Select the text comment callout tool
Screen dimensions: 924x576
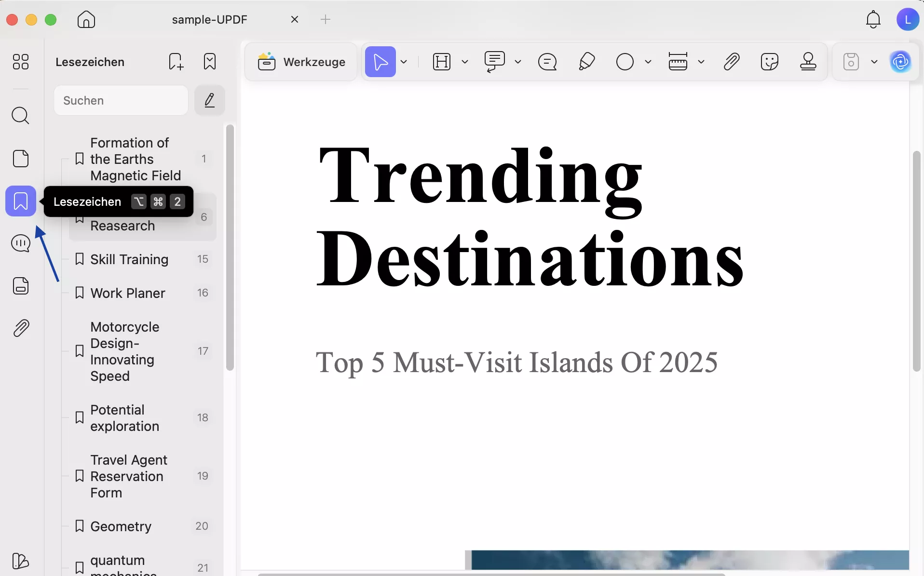pos(494,62)
